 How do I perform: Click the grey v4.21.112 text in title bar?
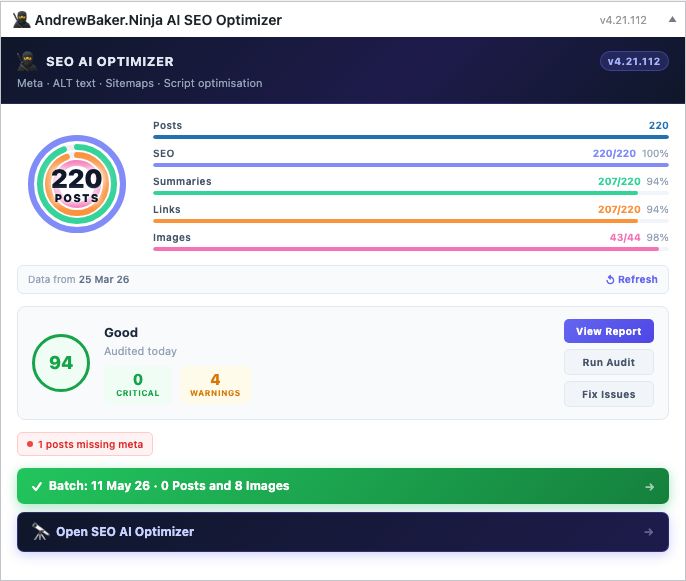(623, 20)
